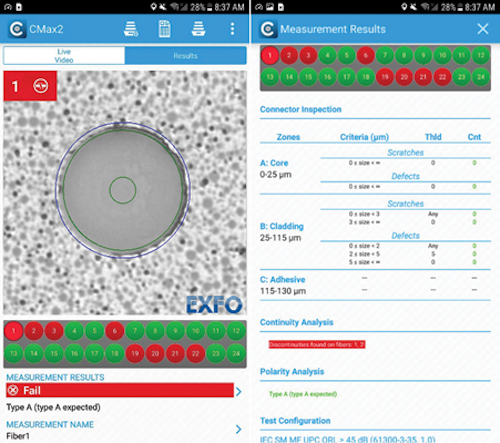Viewport: 500px width, 443px height.
Task: Tap the 'A: Core' zone label
Action: click(274, 163)
